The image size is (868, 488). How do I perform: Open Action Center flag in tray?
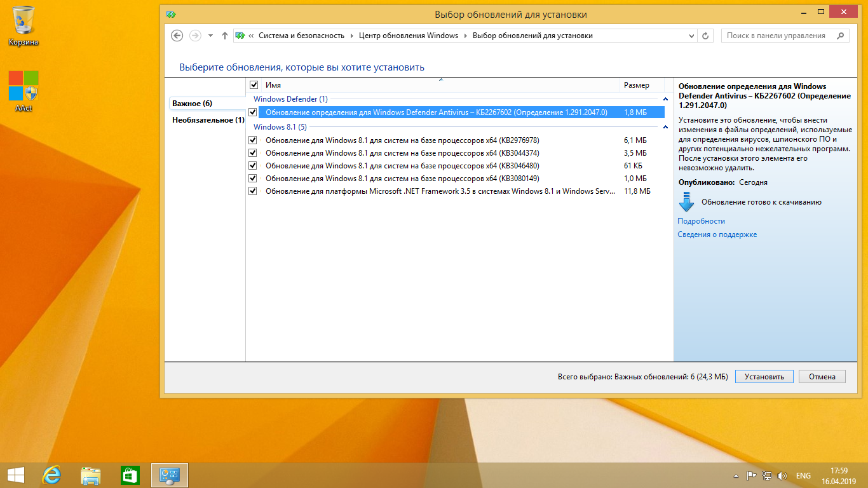751,475
